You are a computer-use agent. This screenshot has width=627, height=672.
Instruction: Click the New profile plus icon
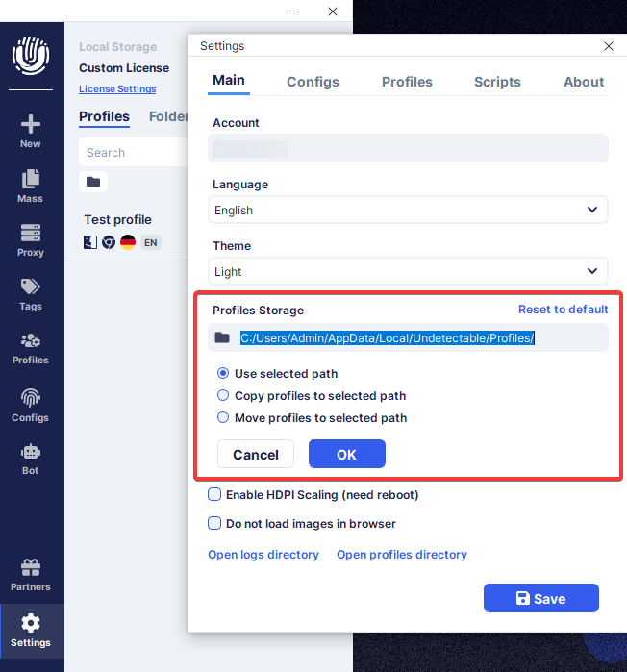pos(31,124)
